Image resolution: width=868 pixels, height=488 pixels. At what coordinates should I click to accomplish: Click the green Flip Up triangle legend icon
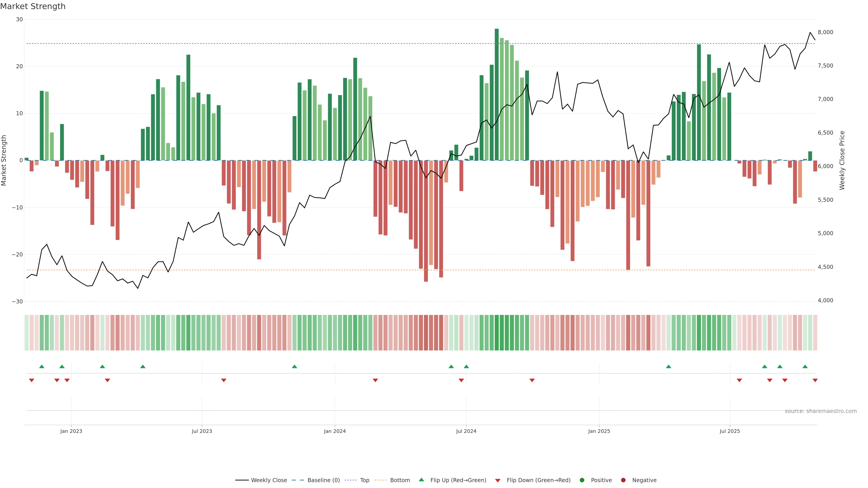coord(421,480)
